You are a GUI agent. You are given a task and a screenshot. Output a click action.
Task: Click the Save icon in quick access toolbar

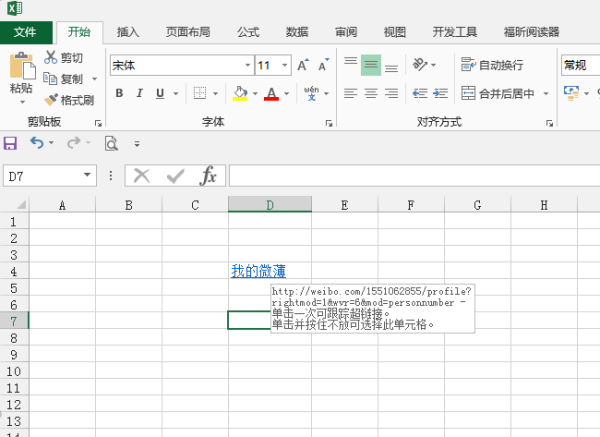click(11, 143)
